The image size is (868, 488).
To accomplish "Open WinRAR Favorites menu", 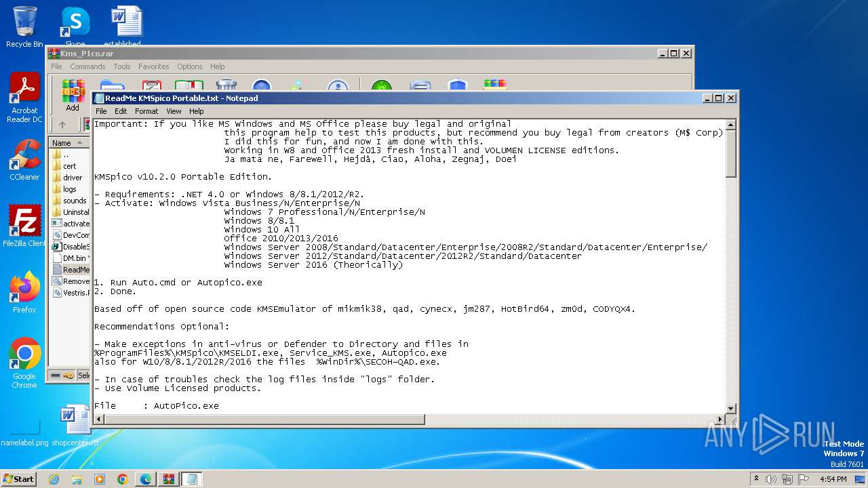I will click(x=154, y=66).
